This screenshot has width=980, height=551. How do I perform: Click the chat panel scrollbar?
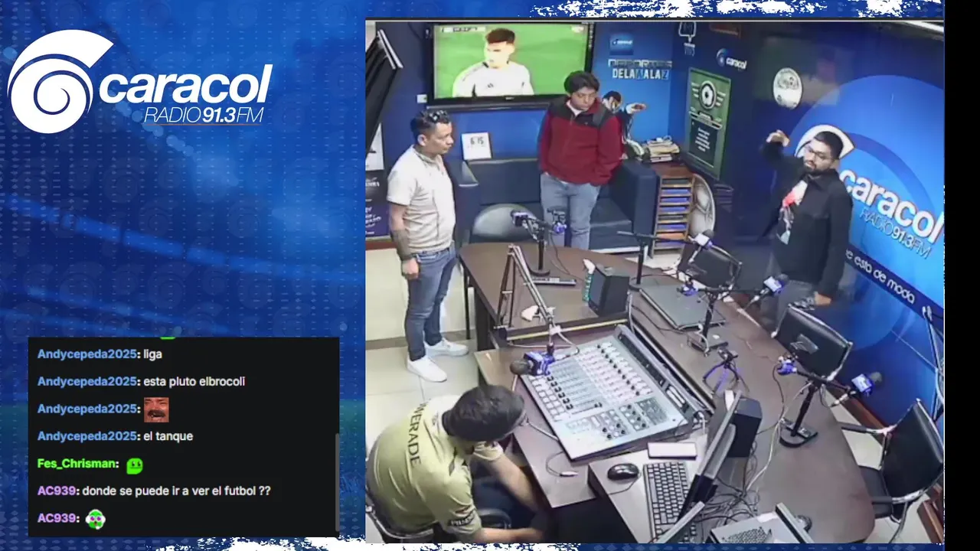[x=336, y=482]
